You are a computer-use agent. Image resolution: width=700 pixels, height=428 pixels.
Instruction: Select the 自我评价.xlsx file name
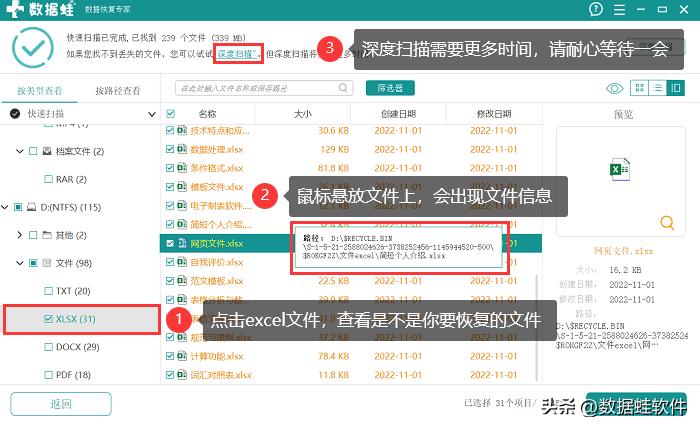click(217, 262)
